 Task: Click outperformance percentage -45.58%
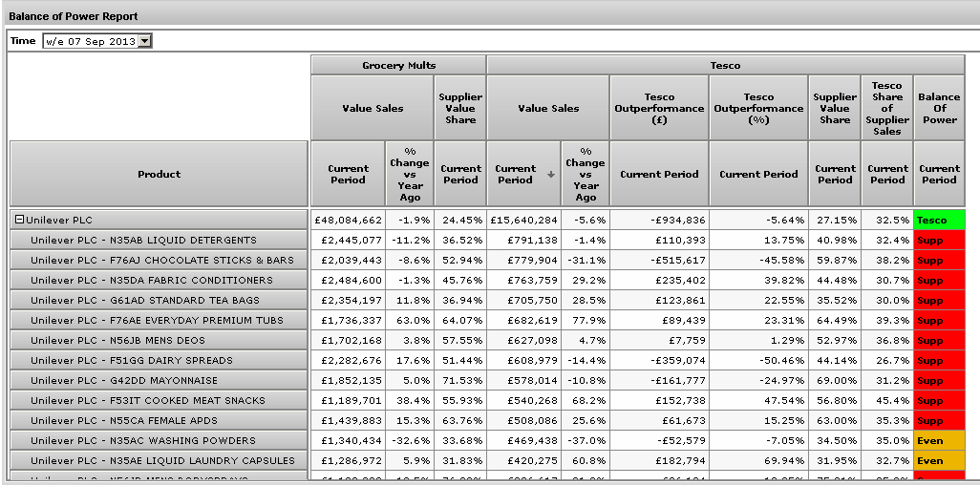(x=758, y=260)
